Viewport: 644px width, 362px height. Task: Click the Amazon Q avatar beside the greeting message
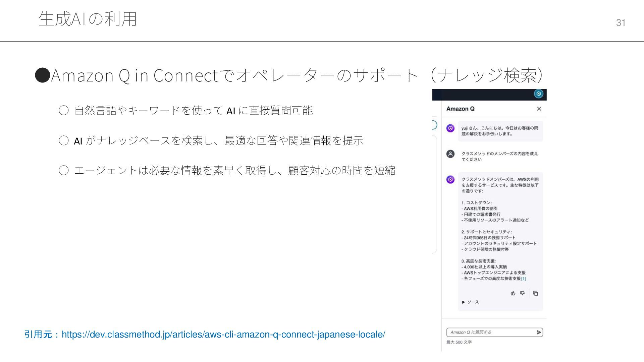point(450,128)
